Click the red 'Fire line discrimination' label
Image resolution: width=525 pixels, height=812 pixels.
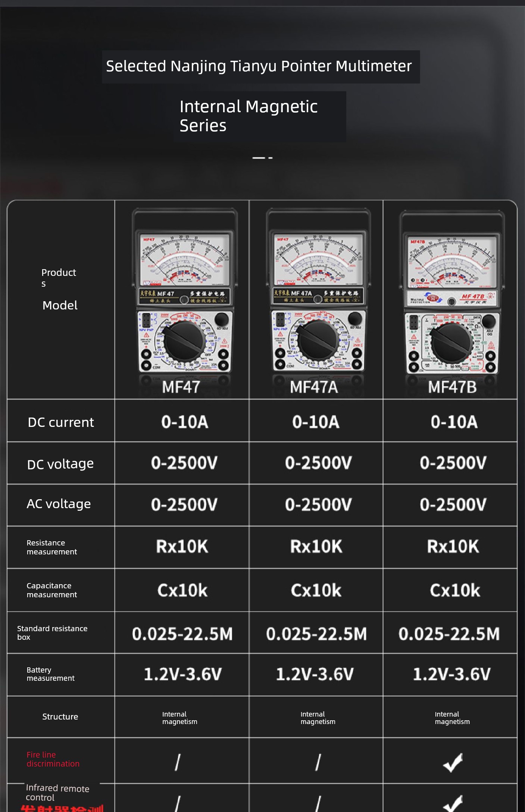tap(53, 759)
